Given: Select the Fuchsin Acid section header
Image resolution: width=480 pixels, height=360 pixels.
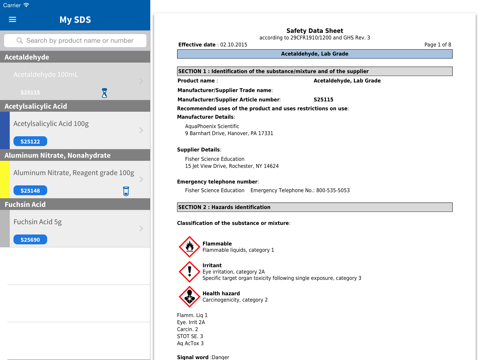Looking at the screenshot, I should pyautogui.click(x=75, y=204).
